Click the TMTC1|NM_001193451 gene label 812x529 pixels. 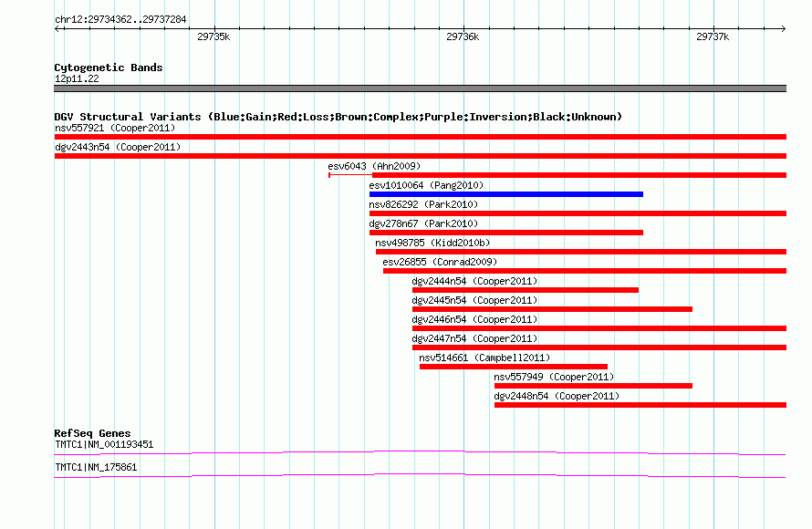(104, 444)
